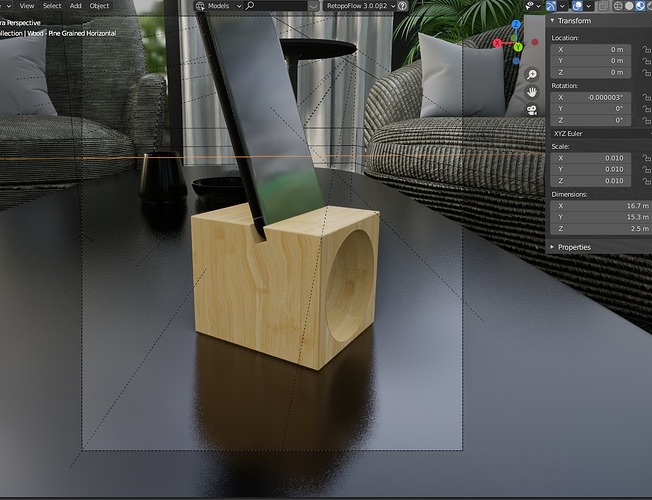
Task: Click the magnifier icon in the search box
Action: point(250,6)
